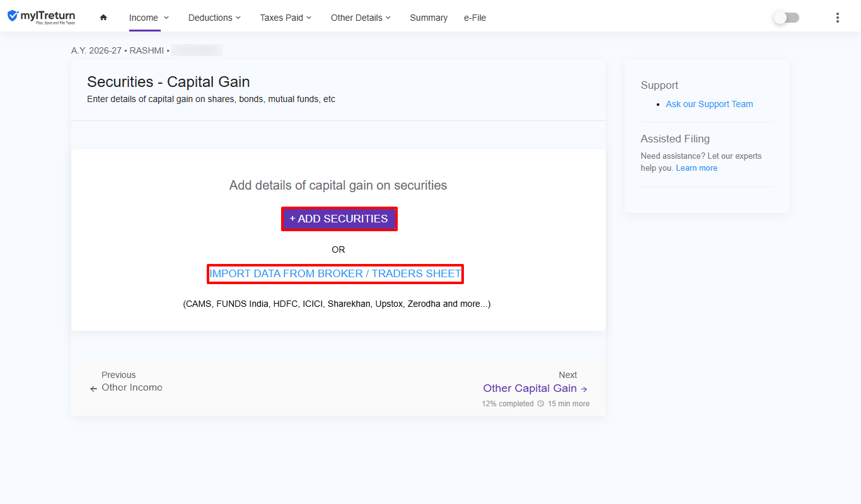
Task: Expand the Taxes Paid menu
Action: click(286, 18)
